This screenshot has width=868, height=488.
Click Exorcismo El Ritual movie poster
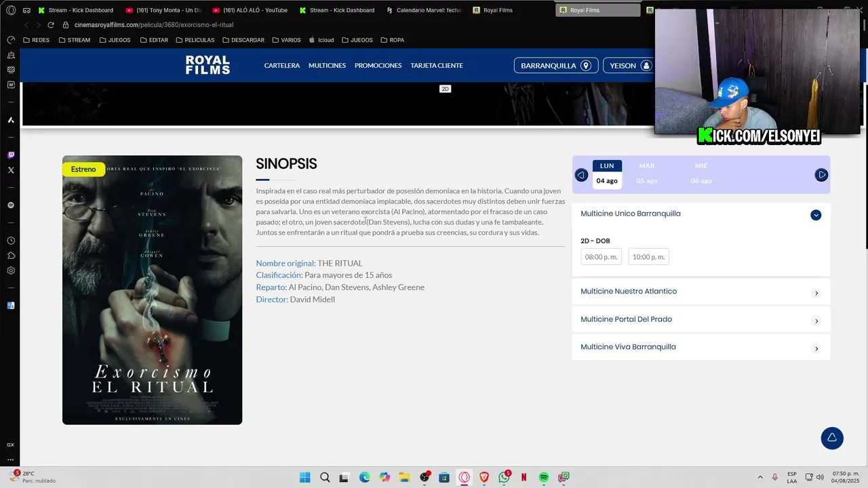click(152, 290)
